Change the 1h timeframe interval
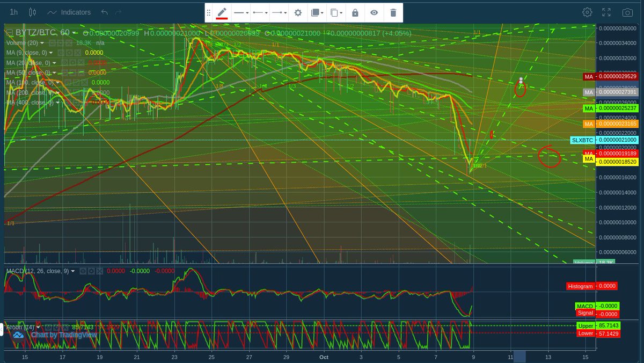The height and width of the screenshot is (363, 644). (x=14, y=12)
